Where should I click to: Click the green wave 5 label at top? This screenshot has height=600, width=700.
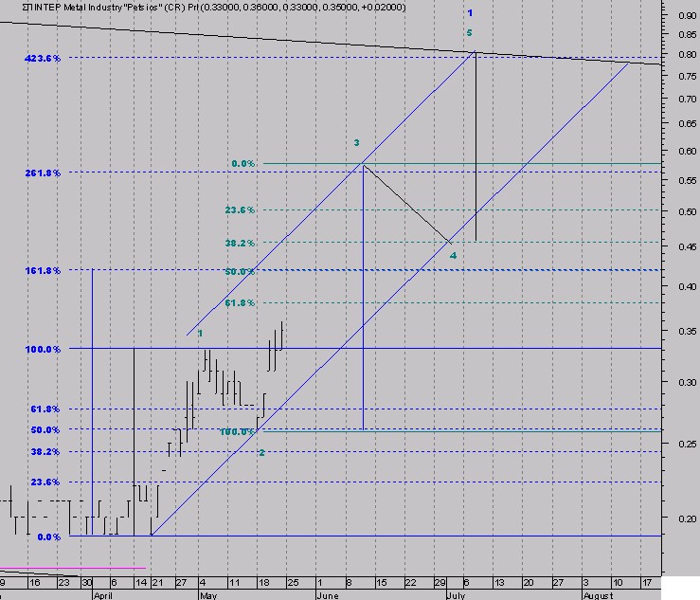coord(469,33)
